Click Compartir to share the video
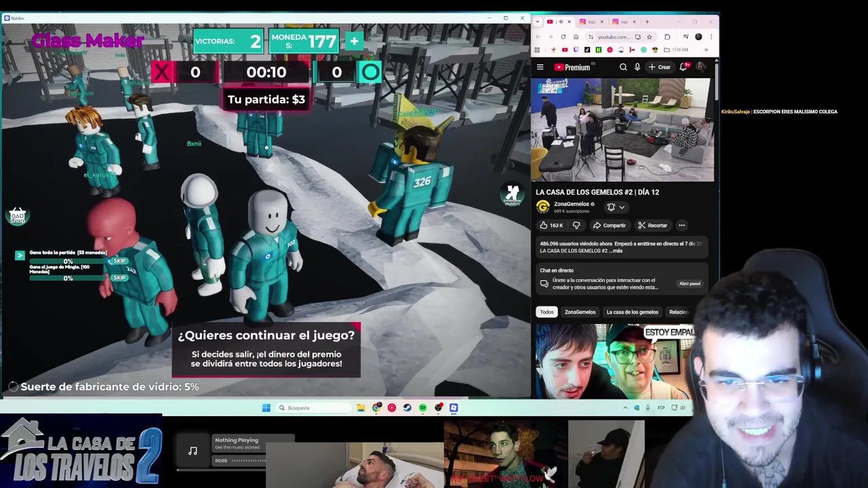This screenshot has height=488, width=868. coord(609,225)
